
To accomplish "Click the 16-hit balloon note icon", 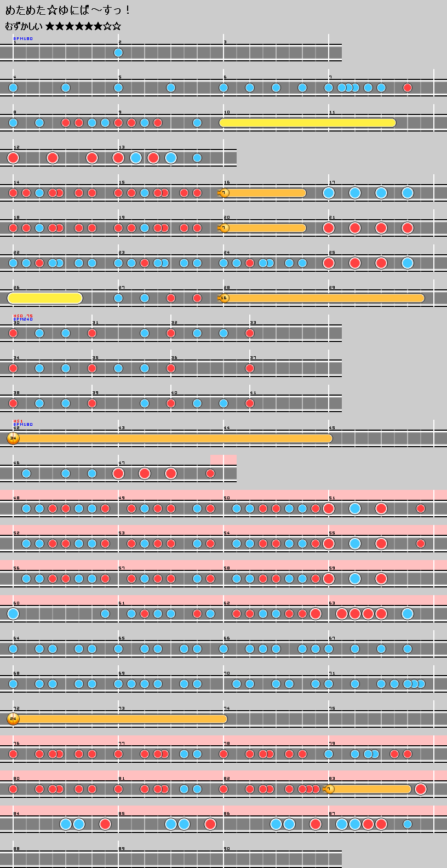I will (x=224, y=298).
